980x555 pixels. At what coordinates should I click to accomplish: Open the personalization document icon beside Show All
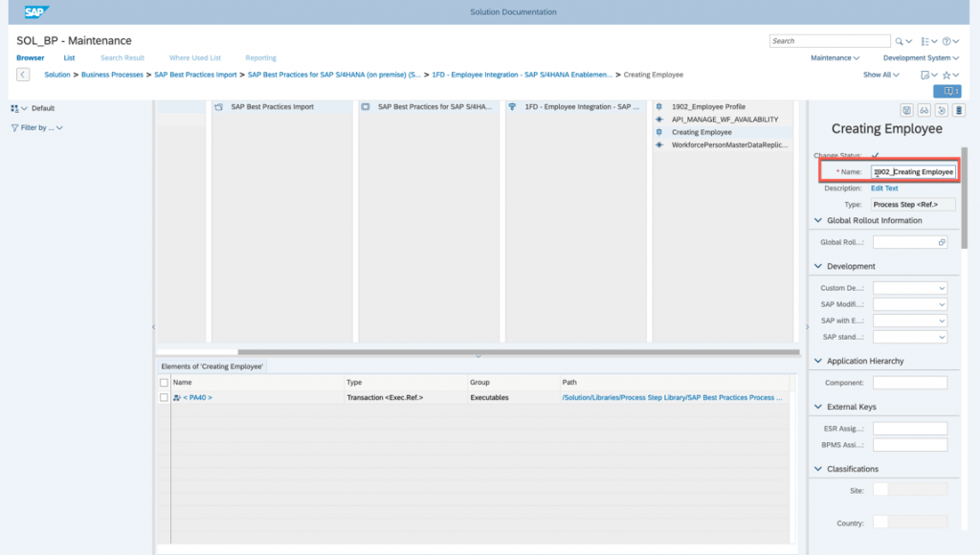[x=925, y=75]
